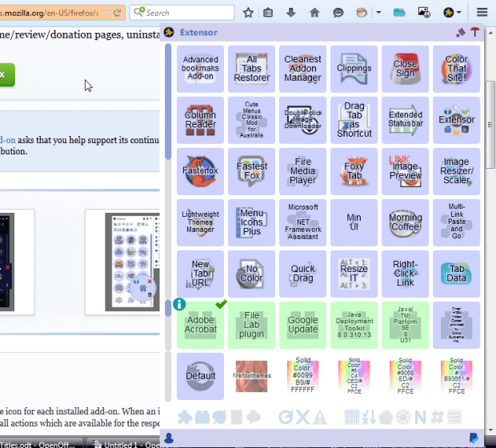Toggle the File Lab plugin tile
Viewport: 496px width, 448px height.
(251, 325)
